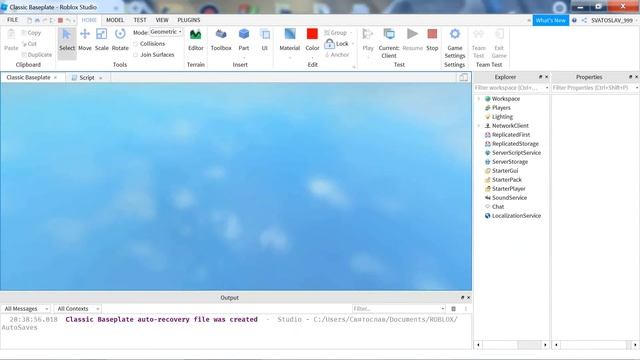Image resolution: width=640 pixels, height=360 pixels.
Task: Select SoundService in Explorer
Action: click(509, 198)
